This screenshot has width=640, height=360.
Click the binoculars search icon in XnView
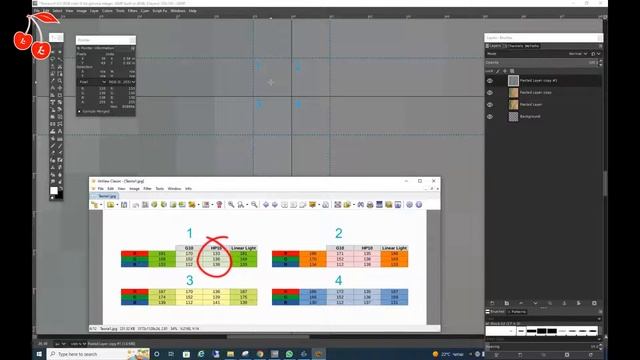[361, 204]
